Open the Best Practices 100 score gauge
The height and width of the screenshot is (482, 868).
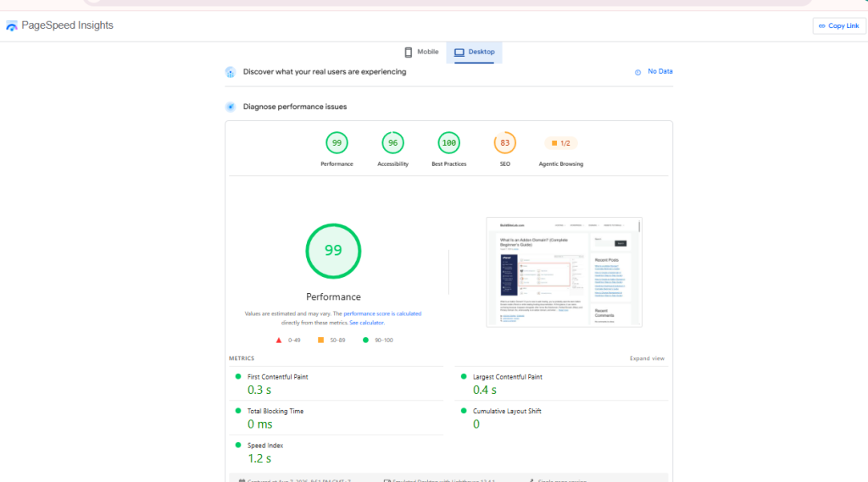pos(449,143)
